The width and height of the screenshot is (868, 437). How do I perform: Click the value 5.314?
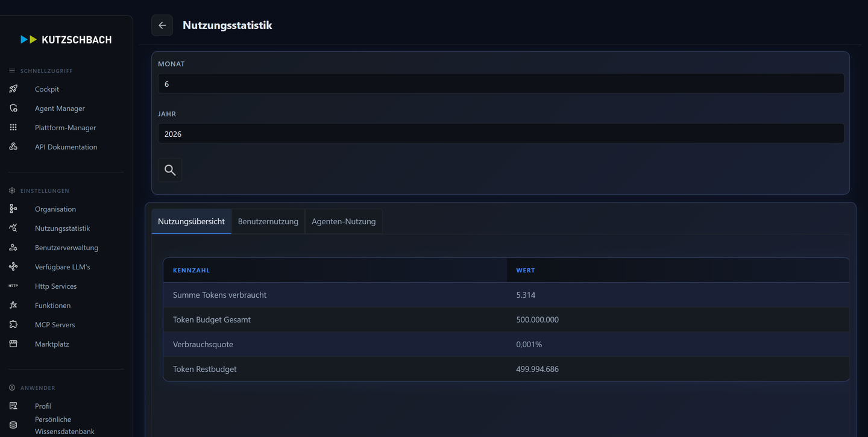[x=526, y=295]
